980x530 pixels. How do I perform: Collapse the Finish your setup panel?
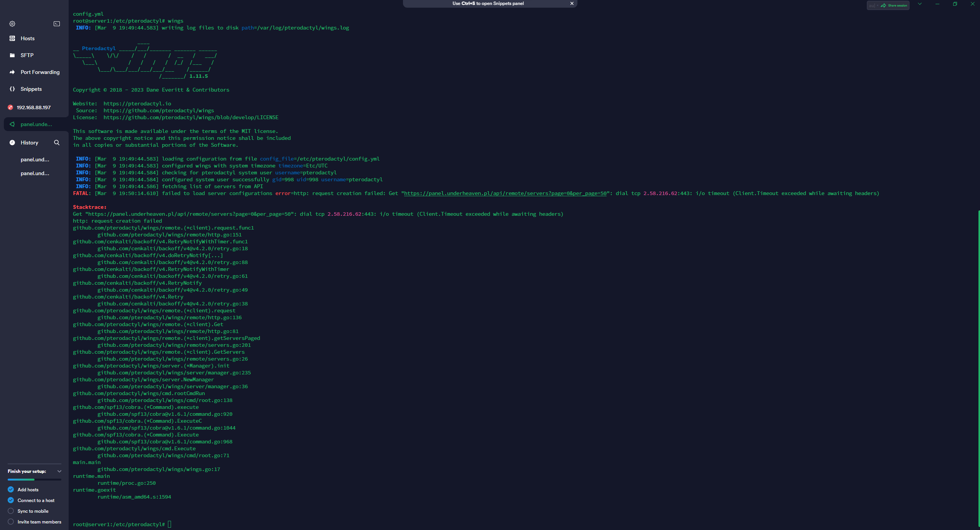(59, 471)
